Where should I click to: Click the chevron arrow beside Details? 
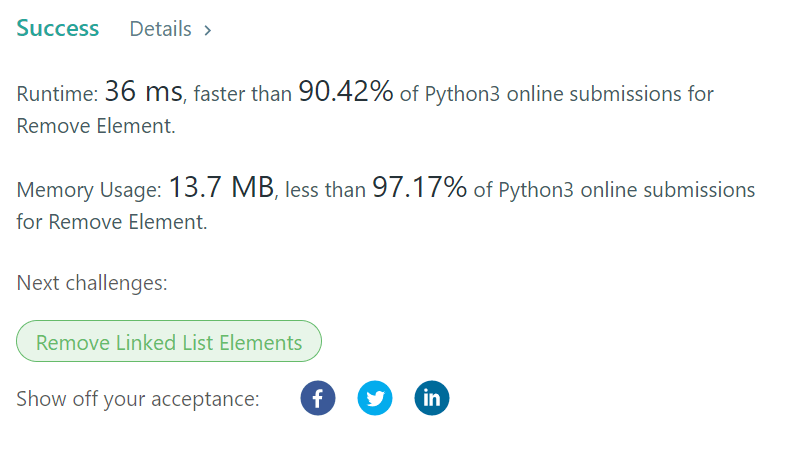coord(207,30)
